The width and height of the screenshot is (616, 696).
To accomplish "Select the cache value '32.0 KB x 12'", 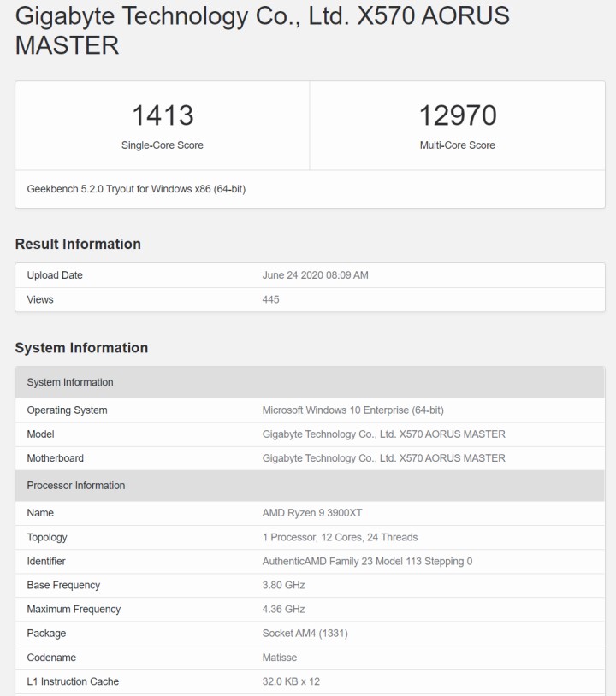I will (291, 681).
